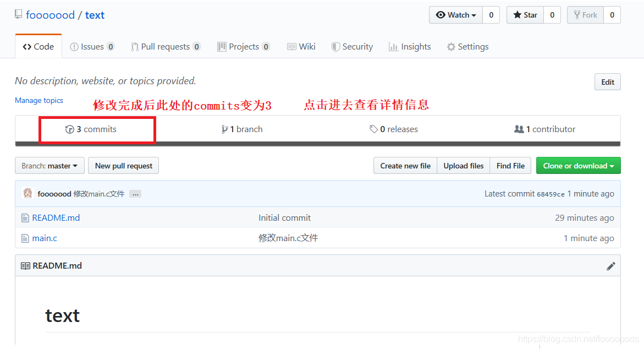Viewport: 644px width, 349px height.
Task: Click the file icon next to main.c
Action: coord(25,238)
